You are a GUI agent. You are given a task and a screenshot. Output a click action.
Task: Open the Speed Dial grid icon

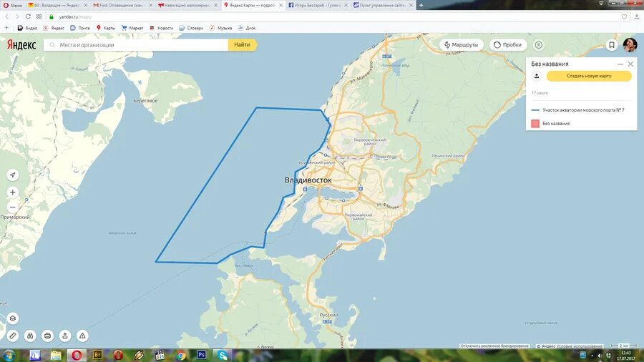tap(39, 16)
